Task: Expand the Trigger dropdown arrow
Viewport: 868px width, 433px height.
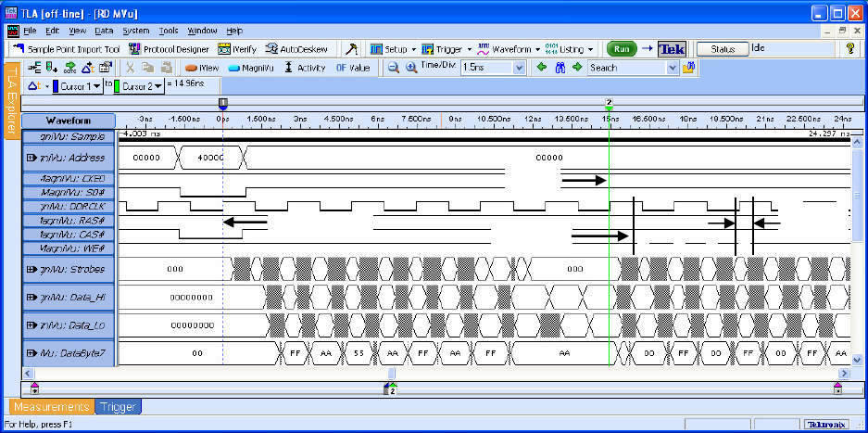Action: (470, 49)
